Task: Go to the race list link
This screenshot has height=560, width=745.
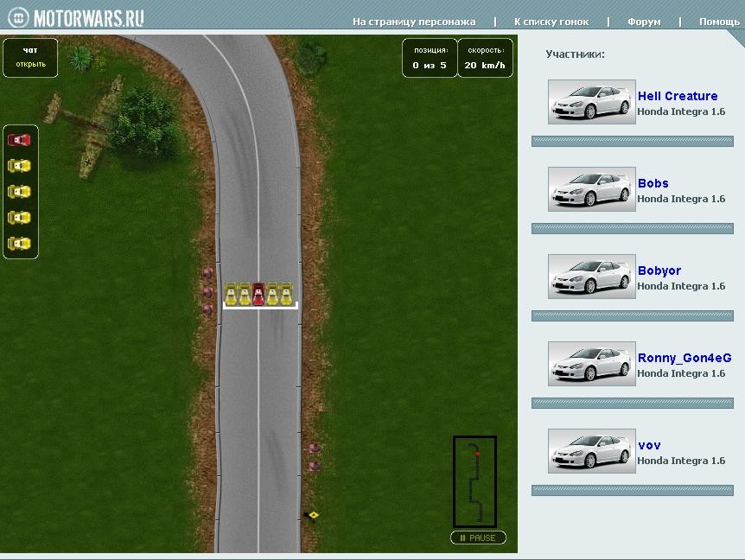Action: coord(551,22)
